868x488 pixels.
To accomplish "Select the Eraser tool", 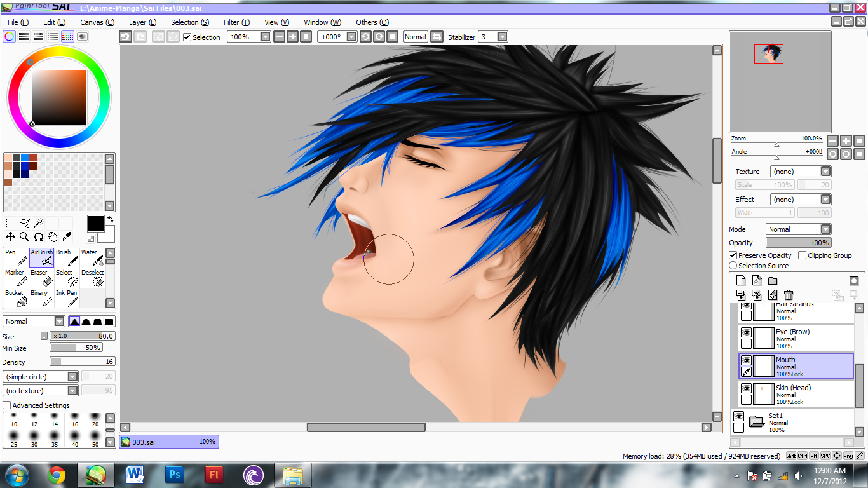I will click(41, 278).
